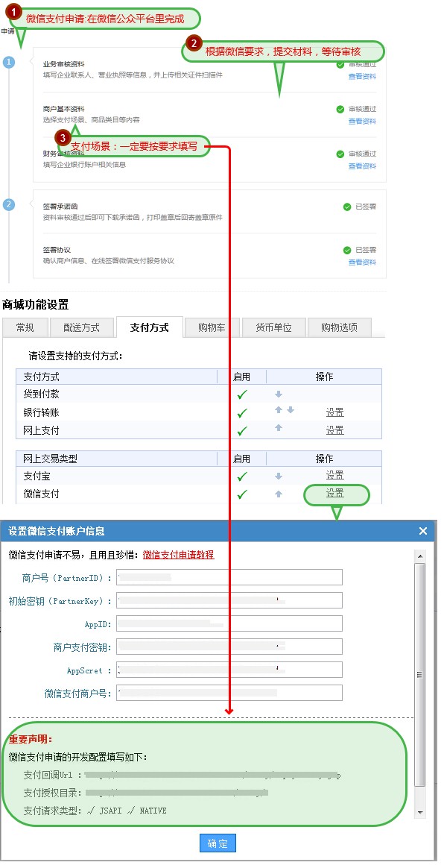Click the 商户号 (PartnerID) input field

[229, 577]
